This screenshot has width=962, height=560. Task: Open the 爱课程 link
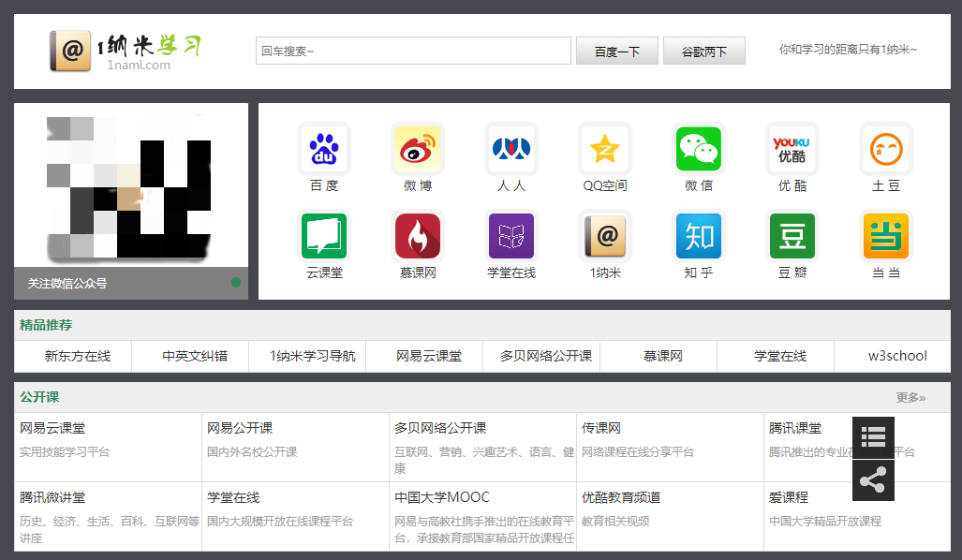point(789,497)
